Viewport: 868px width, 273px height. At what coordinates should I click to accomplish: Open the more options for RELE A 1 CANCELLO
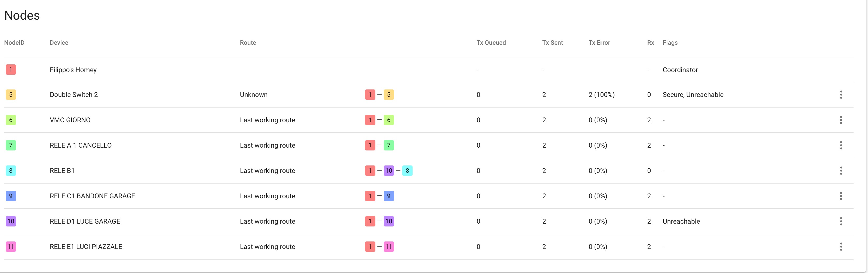[841, 146]
